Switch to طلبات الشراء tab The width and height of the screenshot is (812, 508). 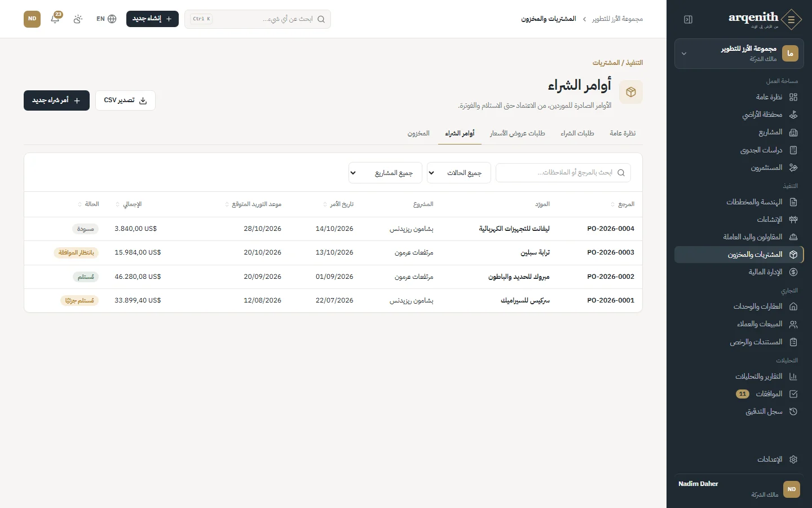pos(577,133)
